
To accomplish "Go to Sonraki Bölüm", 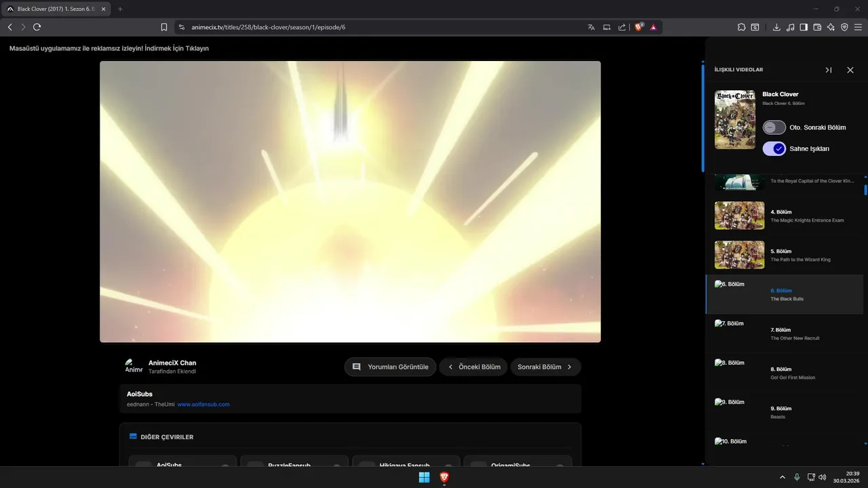I will (545, 367).
